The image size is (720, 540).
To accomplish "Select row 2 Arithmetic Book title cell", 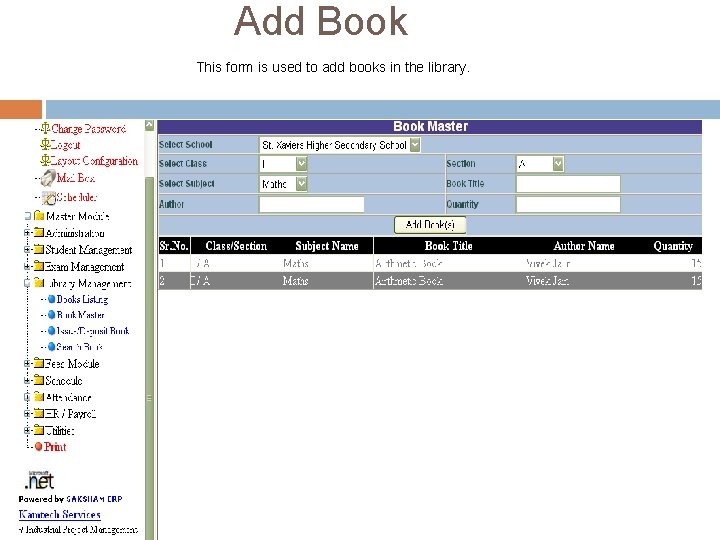I will 409,281.
